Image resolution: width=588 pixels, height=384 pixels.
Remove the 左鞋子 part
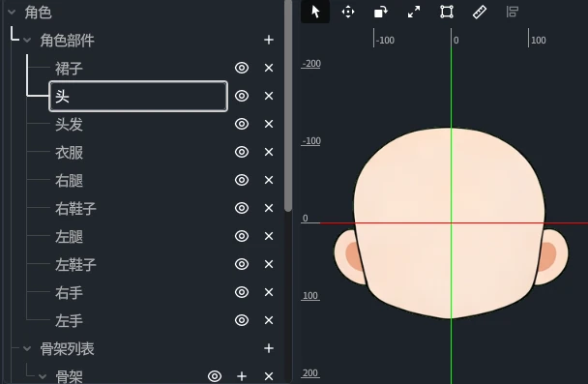pos(269,264)
